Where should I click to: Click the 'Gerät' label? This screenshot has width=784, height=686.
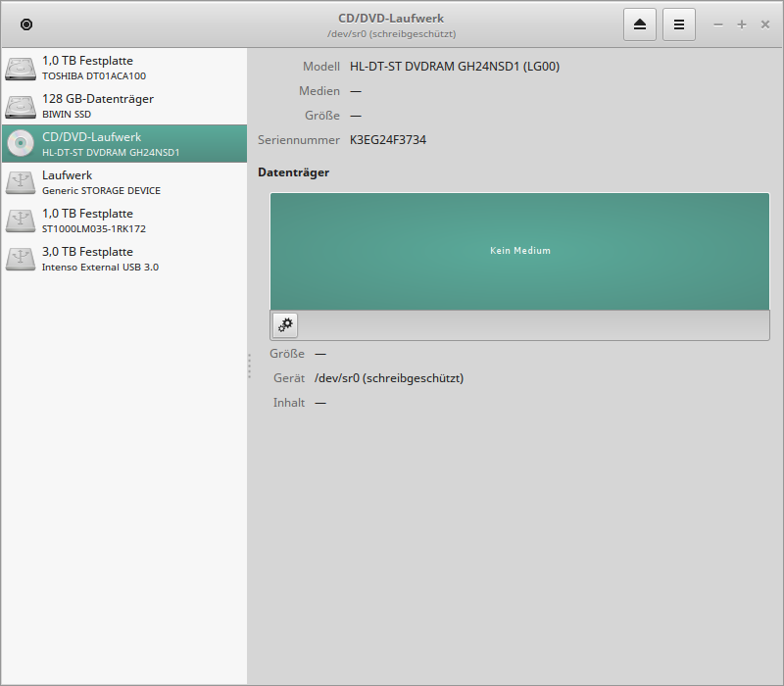point(289,378)
